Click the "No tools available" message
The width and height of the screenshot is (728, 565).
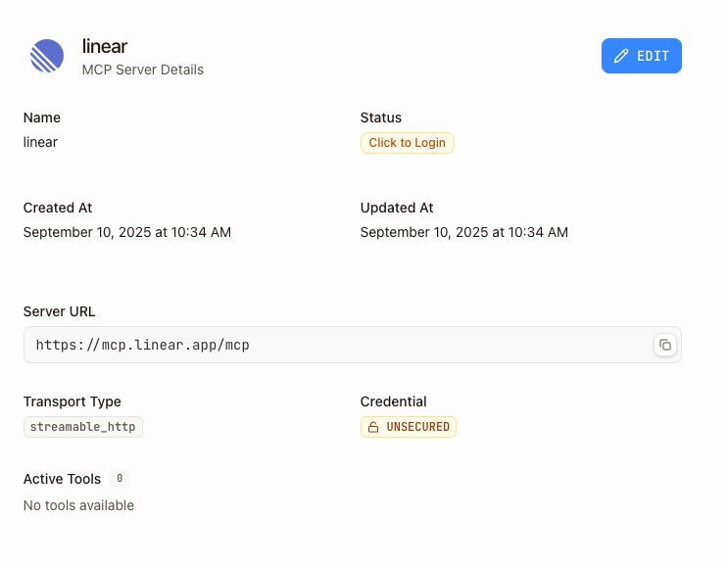point(78,505)
